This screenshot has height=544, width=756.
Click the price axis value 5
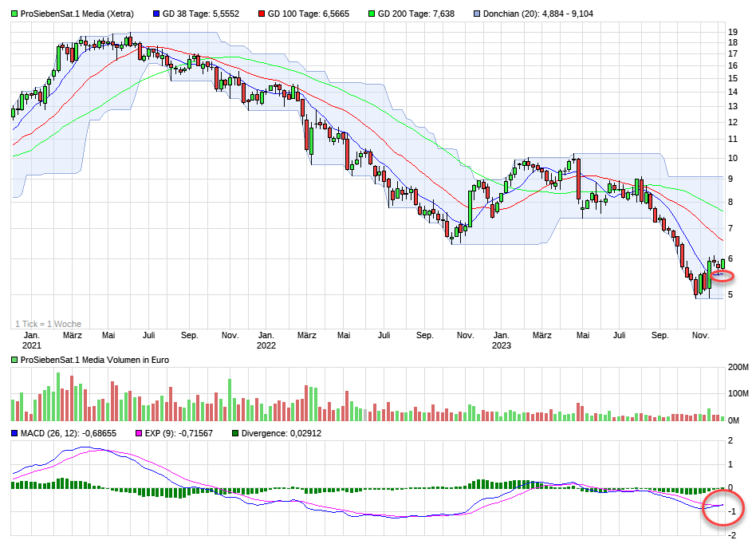coord(730,294)
